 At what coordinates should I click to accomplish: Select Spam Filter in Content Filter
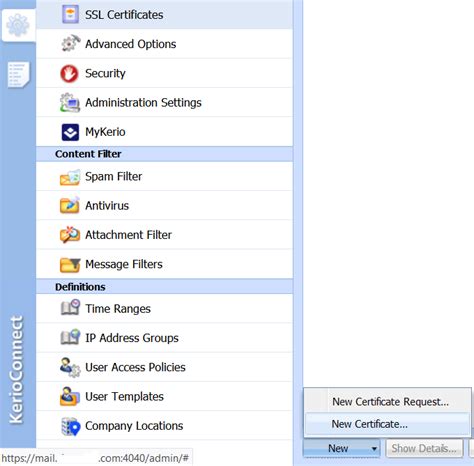164,176
